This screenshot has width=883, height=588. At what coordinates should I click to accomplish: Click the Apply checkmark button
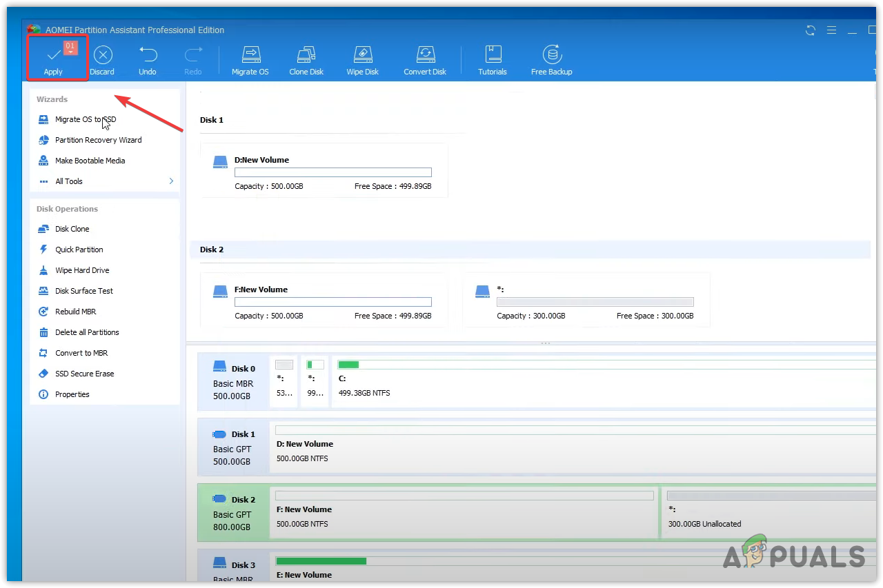pyautogui.click(x=53, y=58)
